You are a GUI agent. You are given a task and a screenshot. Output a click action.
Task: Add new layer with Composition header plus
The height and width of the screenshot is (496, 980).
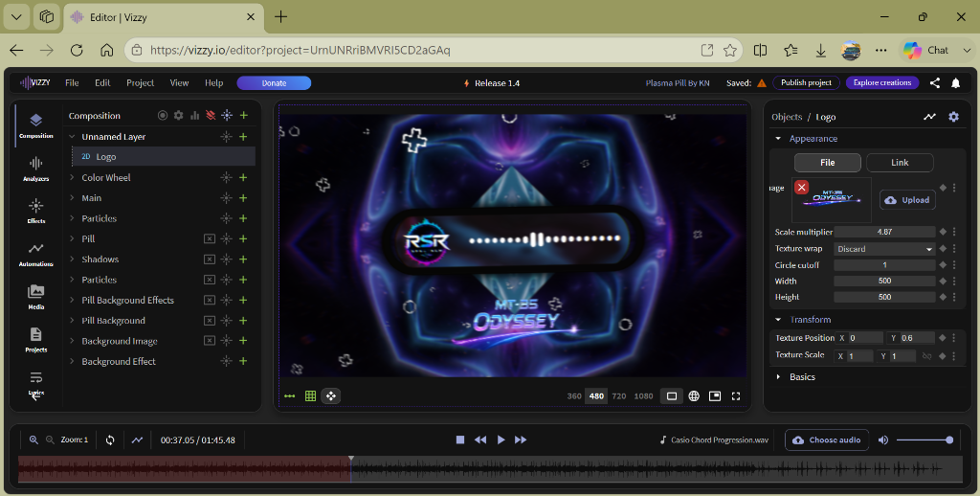(244, 115)
